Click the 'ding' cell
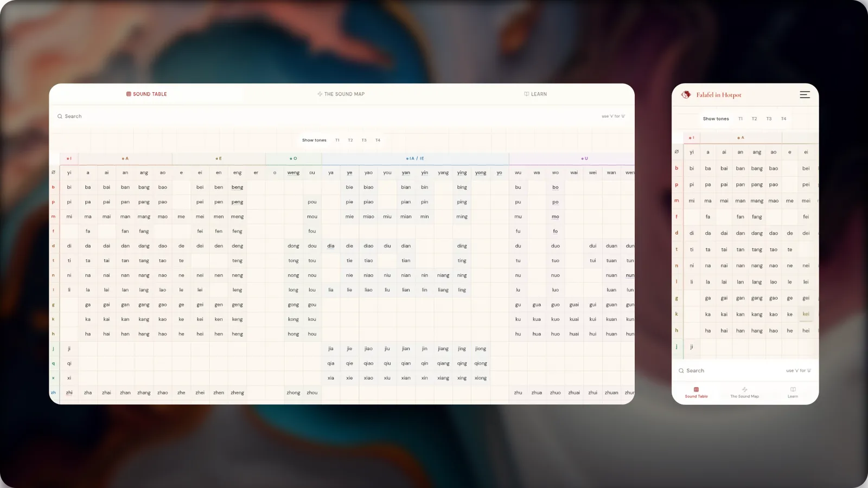The height and width of the screenshot is (488, 868). point(462,246)
